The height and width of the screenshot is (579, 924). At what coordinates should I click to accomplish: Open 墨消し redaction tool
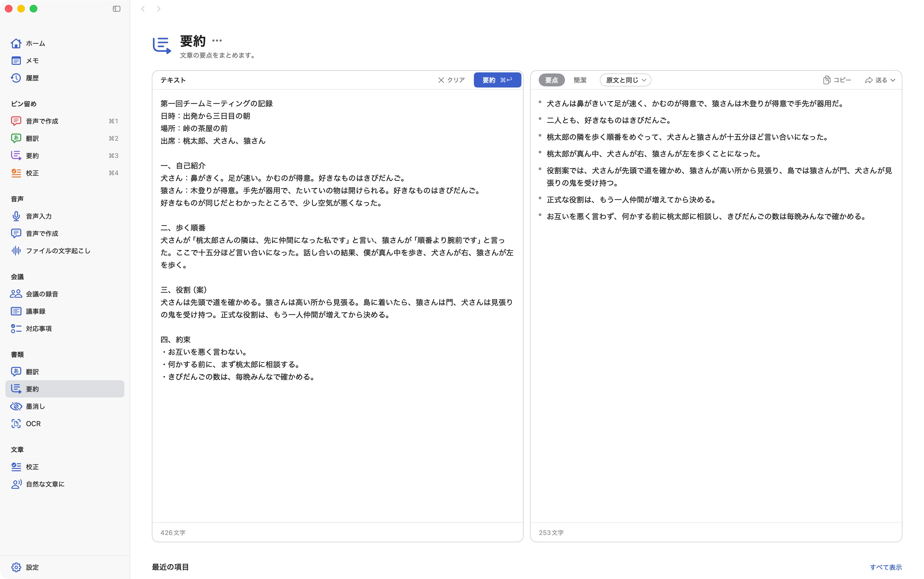(x=65, y=406)
